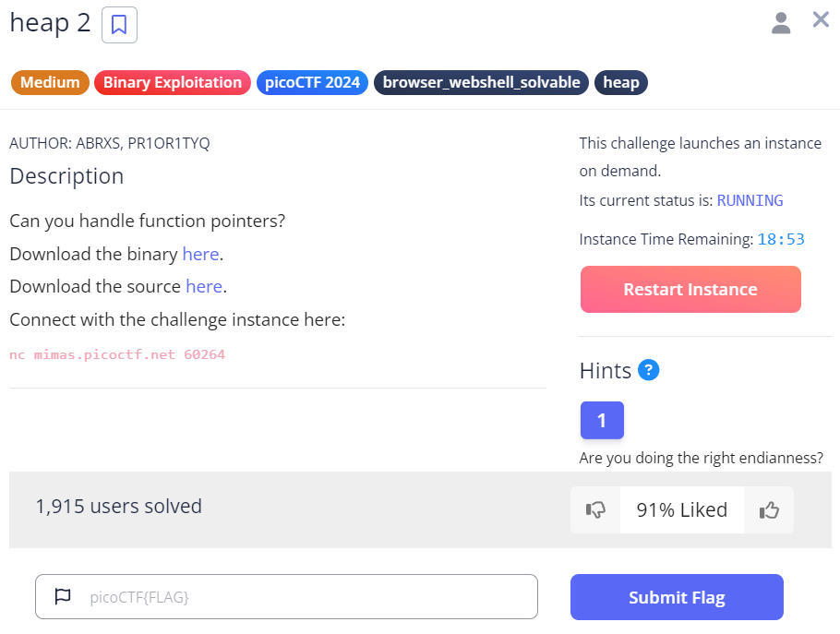This screenshot has height=634, width=840.
Task: Click the heap tag
Action: click(621, 82)
